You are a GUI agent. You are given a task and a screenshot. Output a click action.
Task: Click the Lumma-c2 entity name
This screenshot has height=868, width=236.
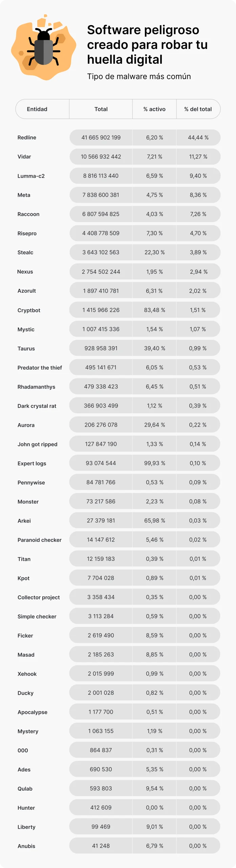point(31,176)
